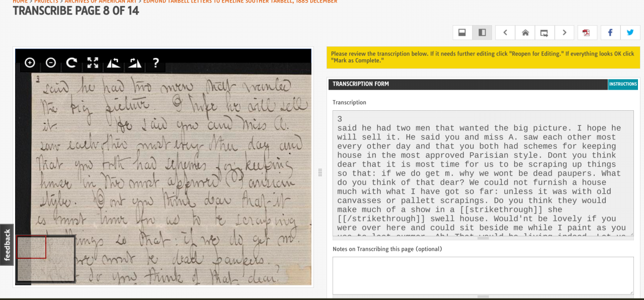The width and height of the screenshot is (644, 300).
Task: Go to the previous page
Action: (505, 33)
